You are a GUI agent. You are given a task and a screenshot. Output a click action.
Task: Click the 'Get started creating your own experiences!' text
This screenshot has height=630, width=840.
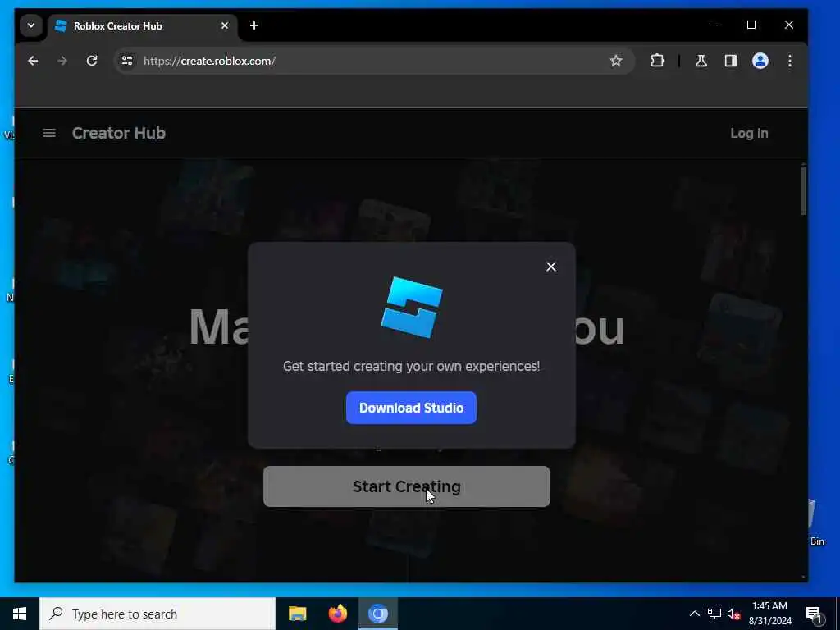pos(412,366)
